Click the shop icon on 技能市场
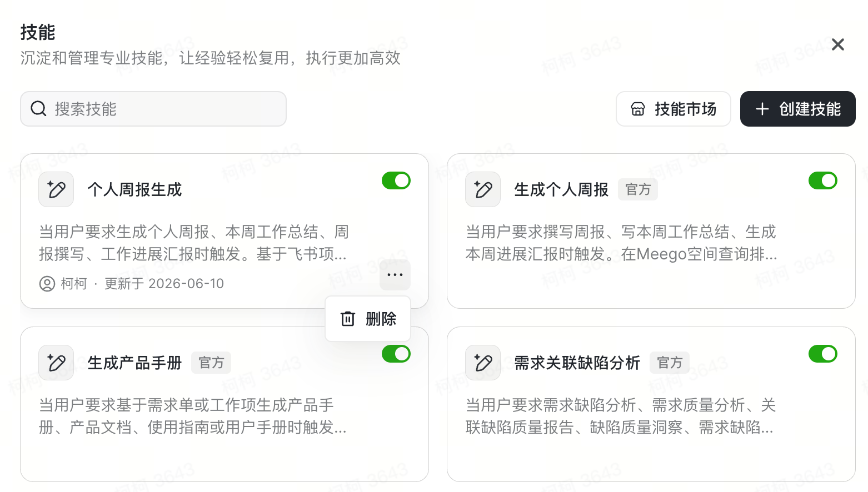This screenshot has height=492, width=868. tap(638, 109)
